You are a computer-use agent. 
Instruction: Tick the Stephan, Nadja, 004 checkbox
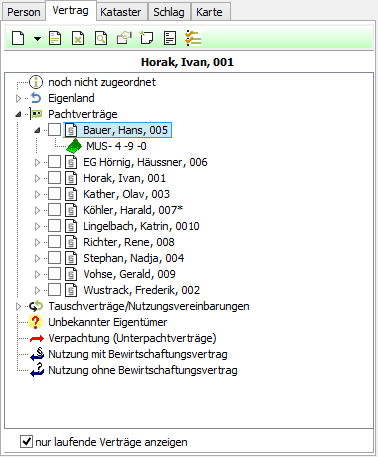pyautogui.click(x=54, y=258)
